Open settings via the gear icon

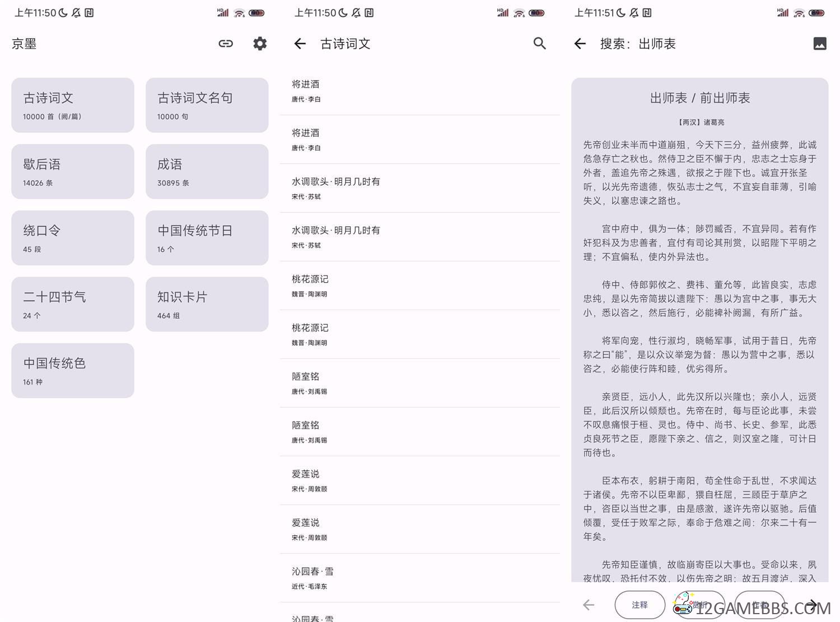(260, 44)
